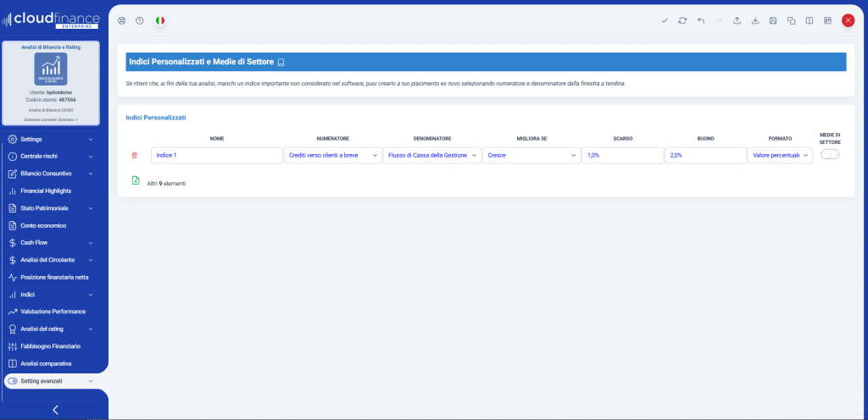Click the red close X button

pos(848,20)
